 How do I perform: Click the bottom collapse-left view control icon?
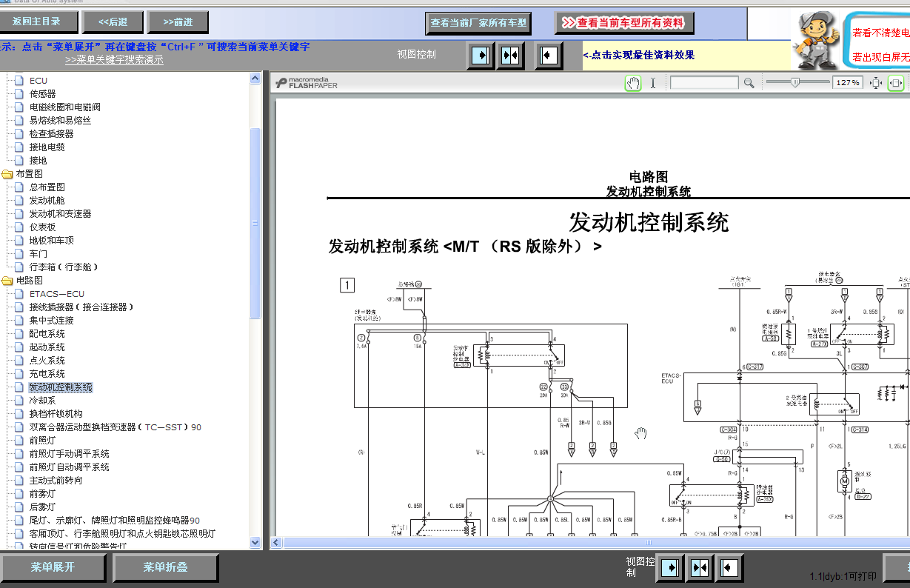click(729, 567)
